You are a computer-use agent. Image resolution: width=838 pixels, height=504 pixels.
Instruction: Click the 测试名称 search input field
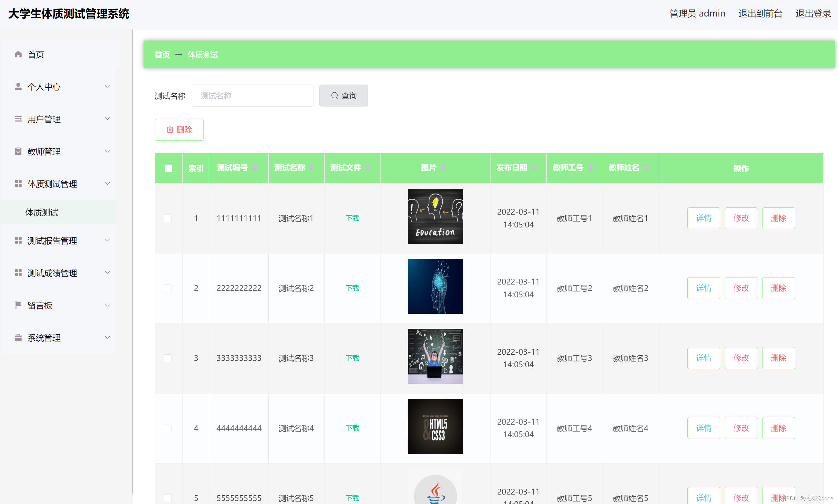[x=252, y=96]
